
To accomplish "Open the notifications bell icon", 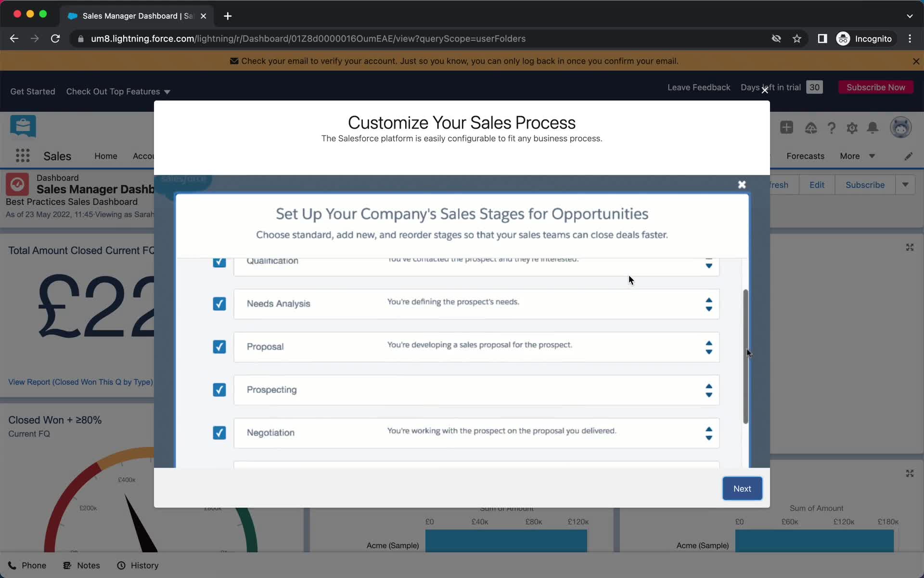I will 873,128.
